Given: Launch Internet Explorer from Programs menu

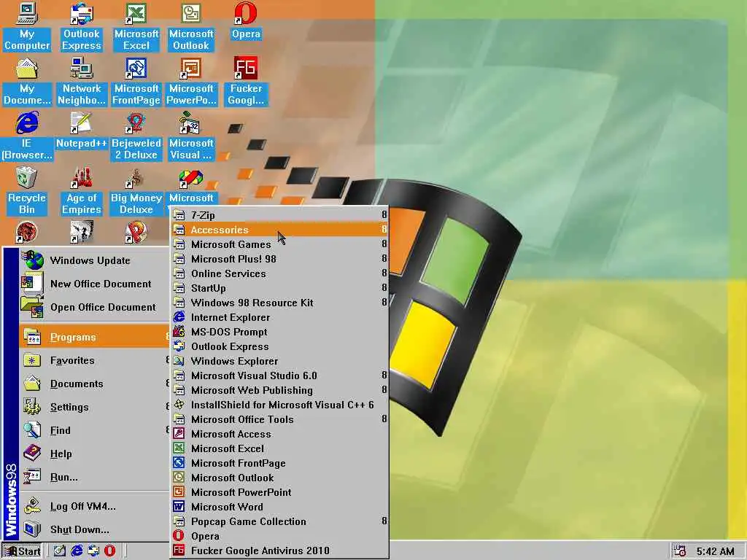Looking at the screenshot, I should (x=279, y=317).
